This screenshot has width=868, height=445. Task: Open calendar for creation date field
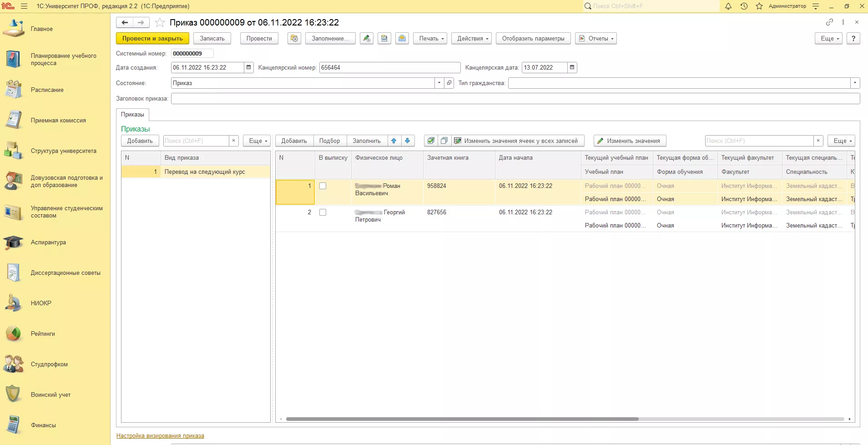tap(248, 67)
